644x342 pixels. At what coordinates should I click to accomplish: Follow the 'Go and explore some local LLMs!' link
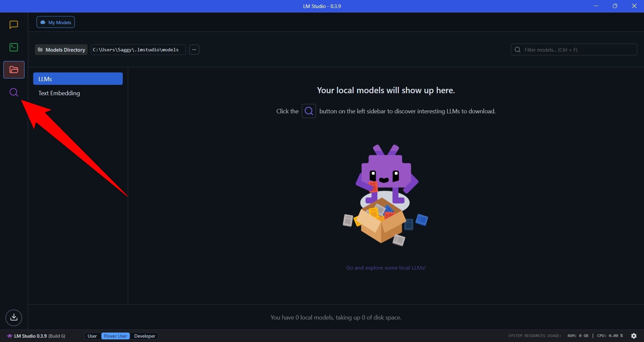tap(386, 268)
